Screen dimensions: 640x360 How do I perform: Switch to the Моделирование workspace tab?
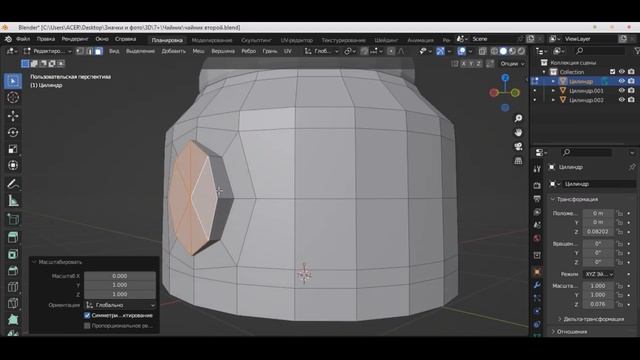pyautogui.click(x=212, y=40)
